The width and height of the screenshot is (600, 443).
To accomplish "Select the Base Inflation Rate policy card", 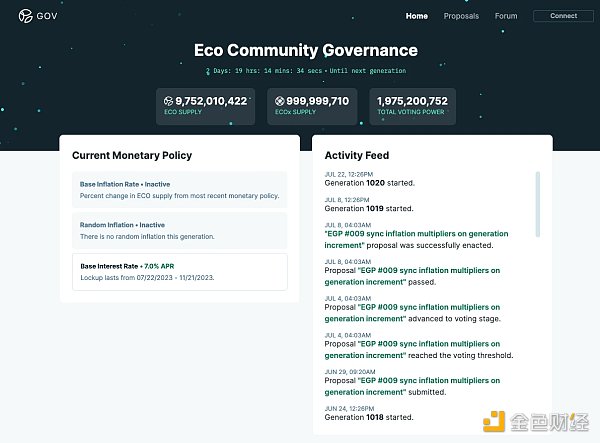I will pos(179,189).
